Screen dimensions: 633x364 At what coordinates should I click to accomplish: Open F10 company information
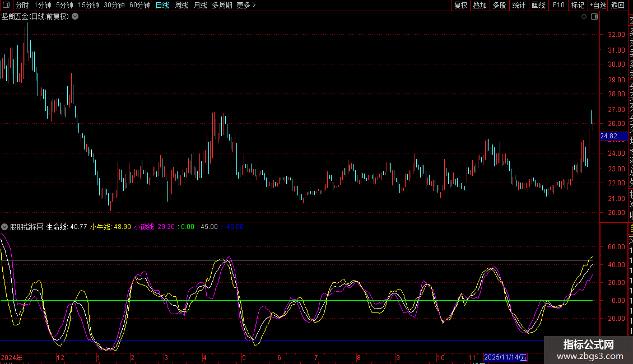(558, 5)
